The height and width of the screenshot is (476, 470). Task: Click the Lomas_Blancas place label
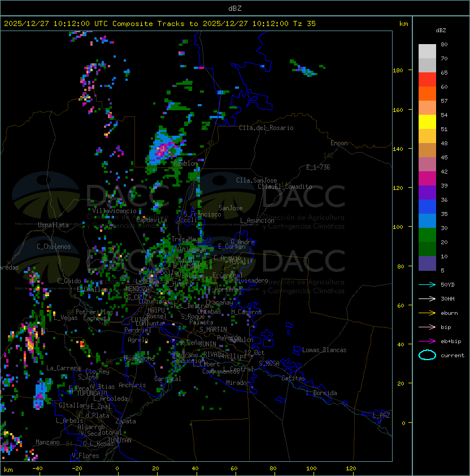click(324, 350)
